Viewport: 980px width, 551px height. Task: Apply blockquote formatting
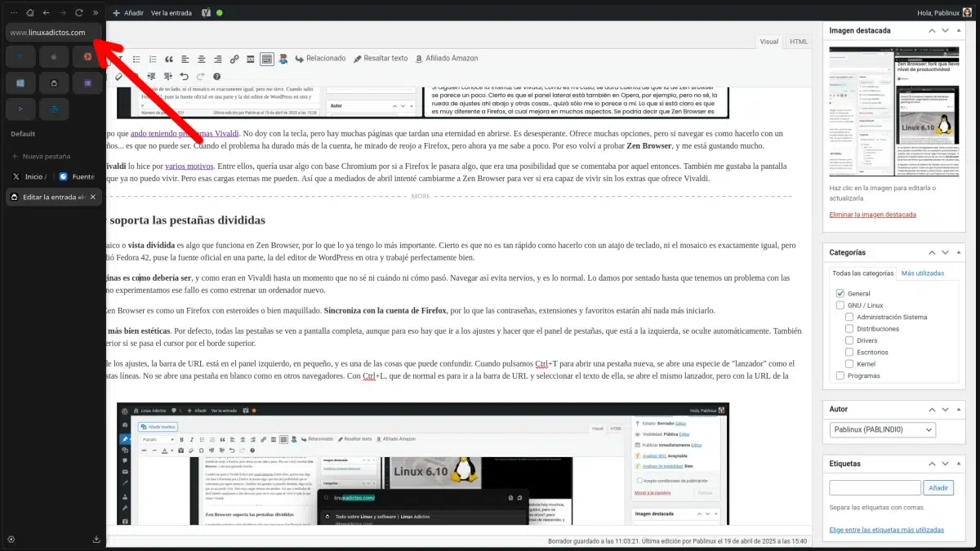tap(169, 60)
